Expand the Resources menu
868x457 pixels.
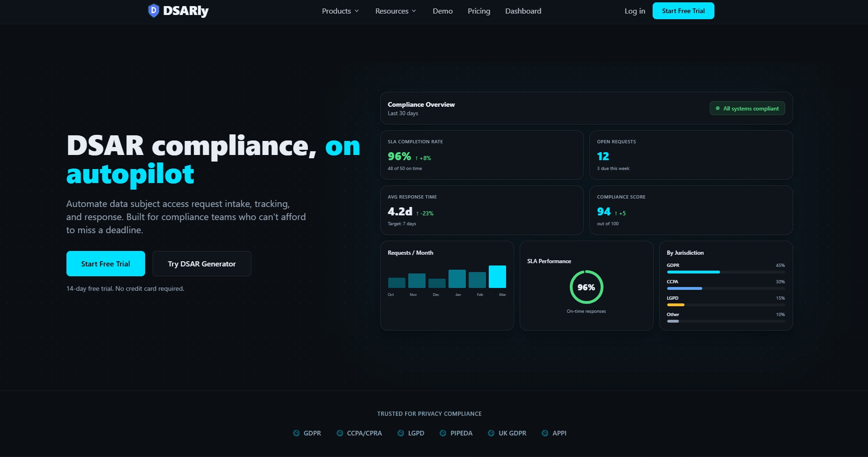click(x=395, y=11)
